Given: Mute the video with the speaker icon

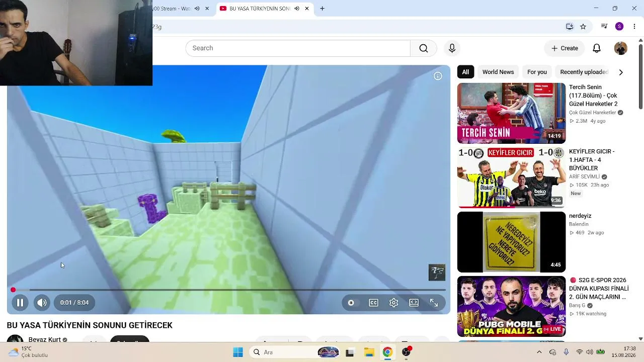Looking at the screenshot, I should click(42, 303).
